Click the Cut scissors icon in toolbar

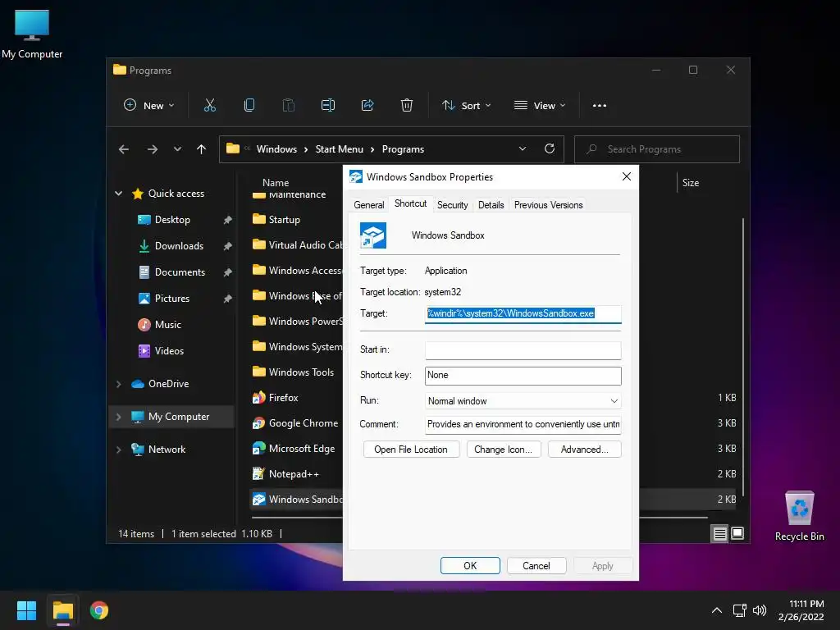(209, 106)
